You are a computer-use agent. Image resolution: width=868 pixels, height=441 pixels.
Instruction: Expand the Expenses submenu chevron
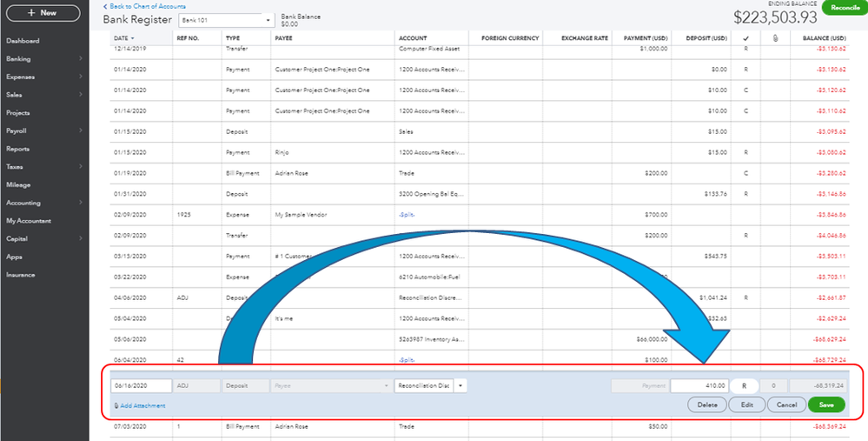81,77
